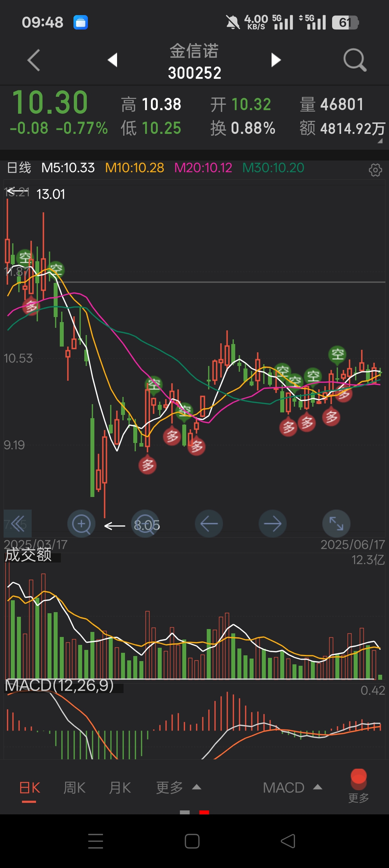Switch to next stock with right triangle

[x=276, y=60]
